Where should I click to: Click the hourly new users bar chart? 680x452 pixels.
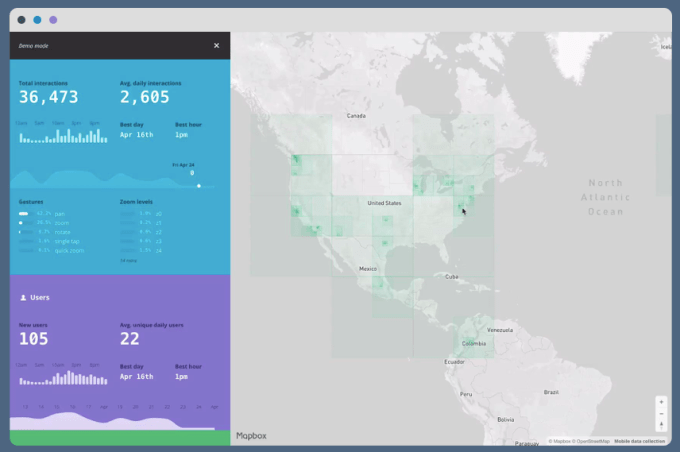[x=60, y=377]
